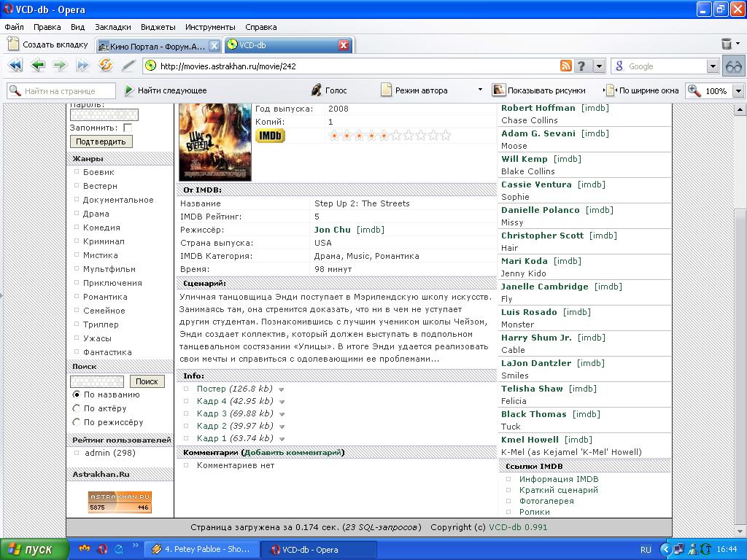Viewport: 747px width, 560px height.
Task: Click Добавить комментарий link
Action: 293,452
